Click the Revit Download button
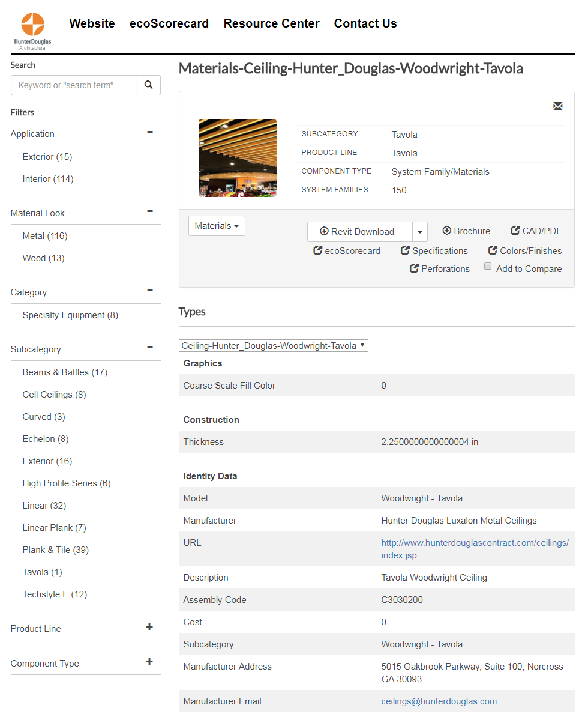Image resolution: width=588 pixels, height=720 pixels. pos(360,231)
